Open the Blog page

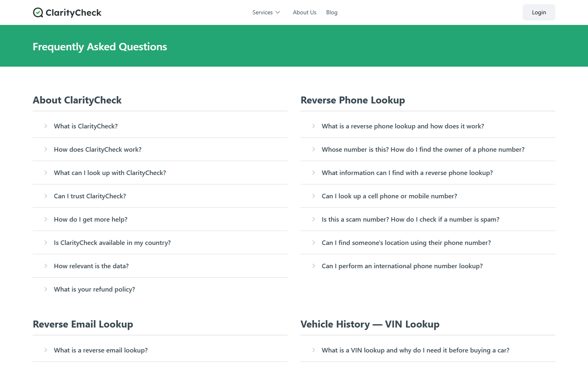(332, 12)
